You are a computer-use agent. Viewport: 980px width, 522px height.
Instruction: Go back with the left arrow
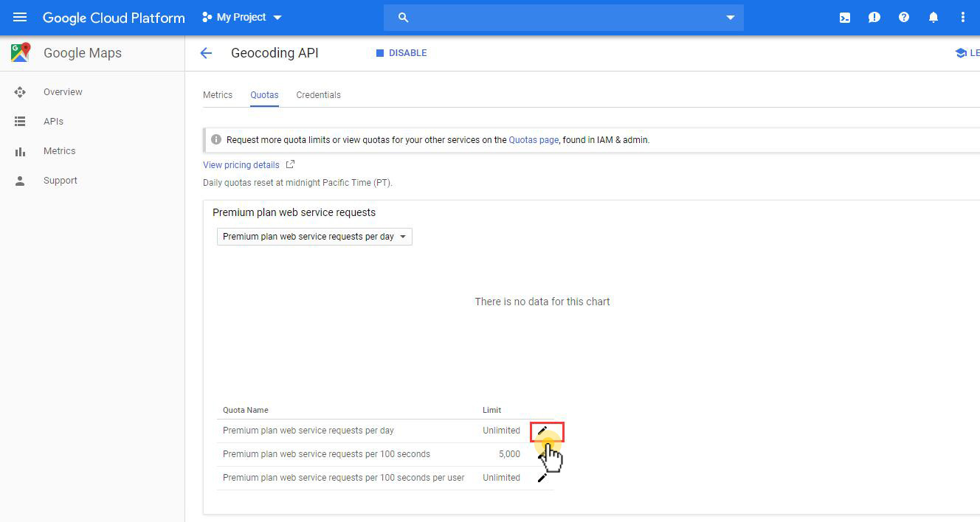coord(206,53)
